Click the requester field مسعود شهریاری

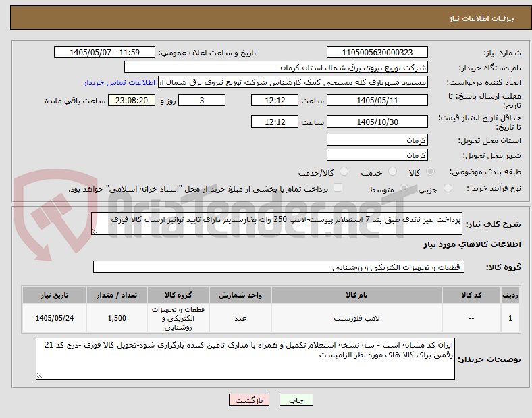click(x=293, y=82)
